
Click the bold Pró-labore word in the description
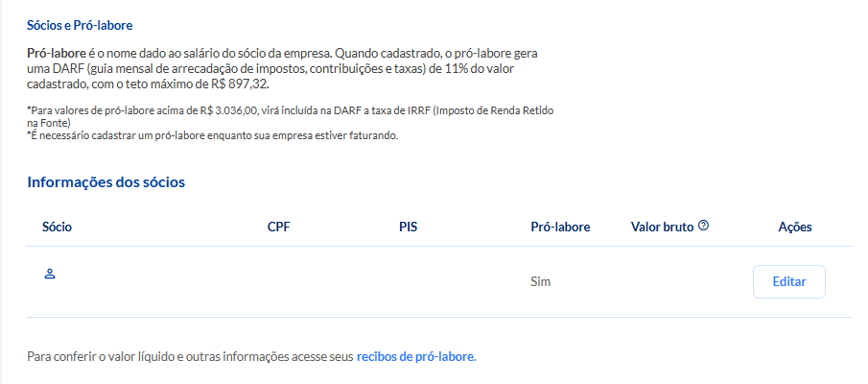(x=57, y=54)
